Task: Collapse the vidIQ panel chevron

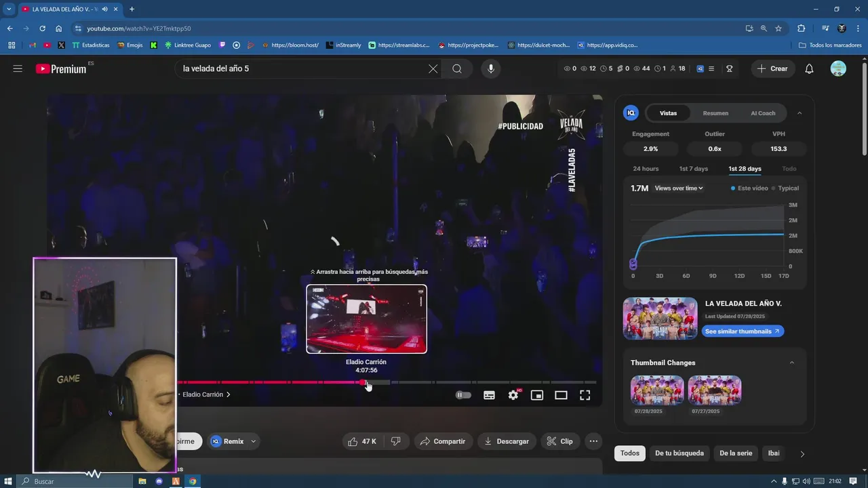Action: [800, 113]
